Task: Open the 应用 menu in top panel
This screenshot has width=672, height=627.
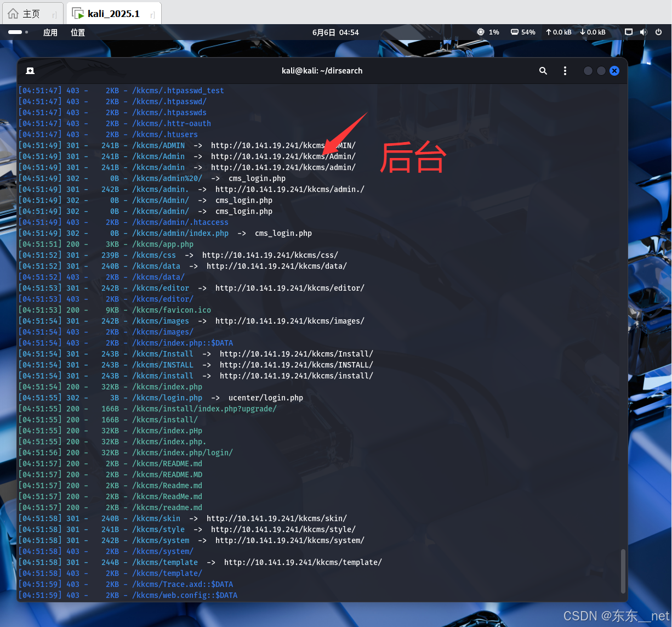Action: click(x=50, y=32)
